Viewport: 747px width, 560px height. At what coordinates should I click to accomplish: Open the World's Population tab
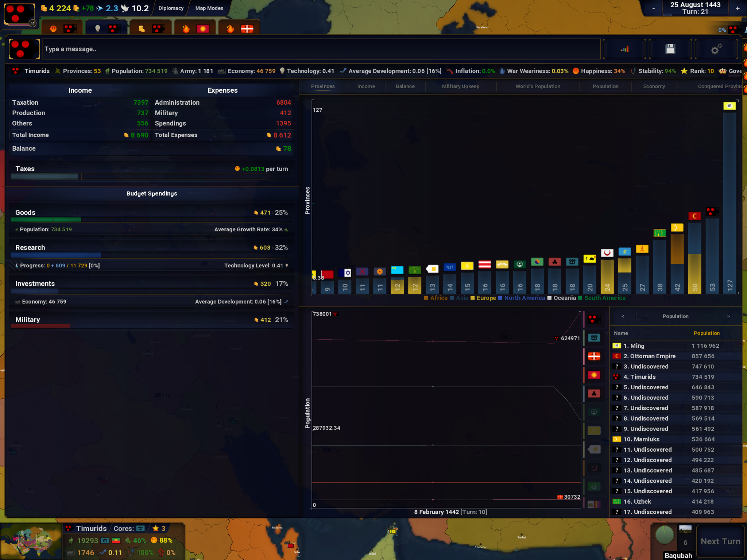[x=538, y=86]
